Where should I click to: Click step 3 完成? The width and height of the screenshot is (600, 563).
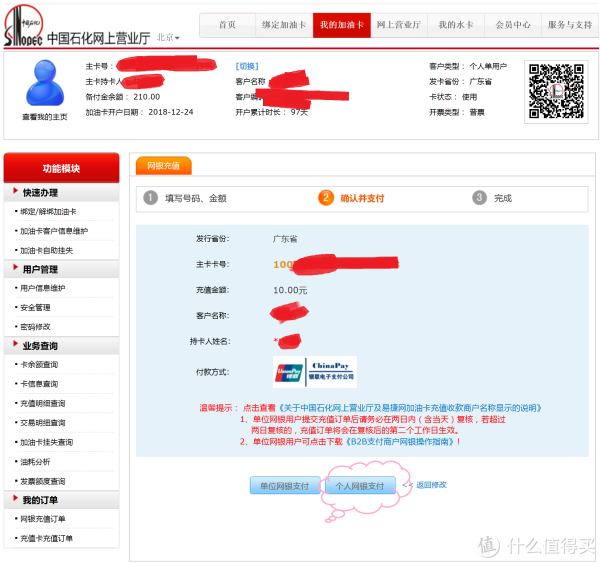(492, 198)
